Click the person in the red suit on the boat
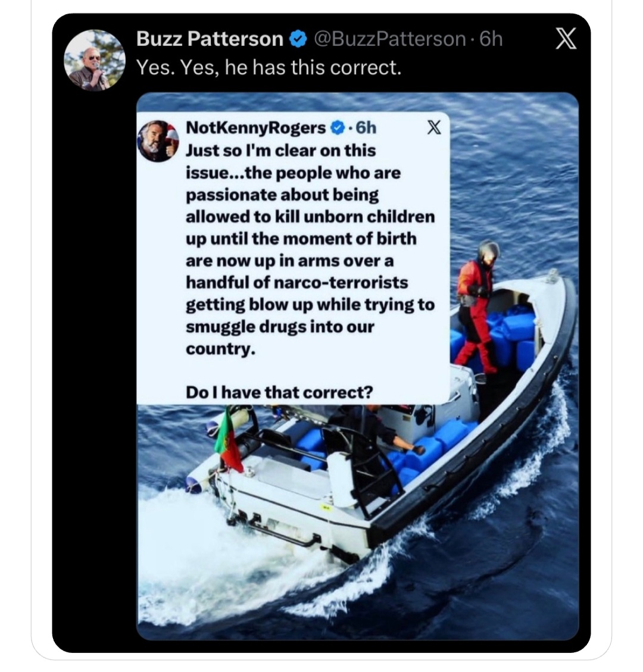 [476, 307]
